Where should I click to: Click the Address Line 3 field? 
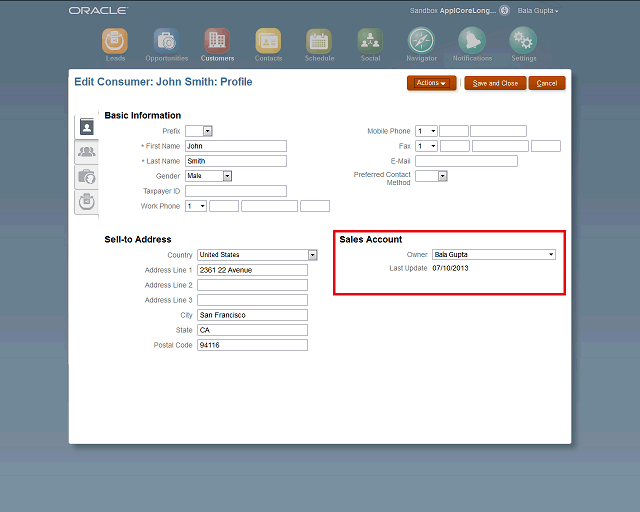coord(253,300)
